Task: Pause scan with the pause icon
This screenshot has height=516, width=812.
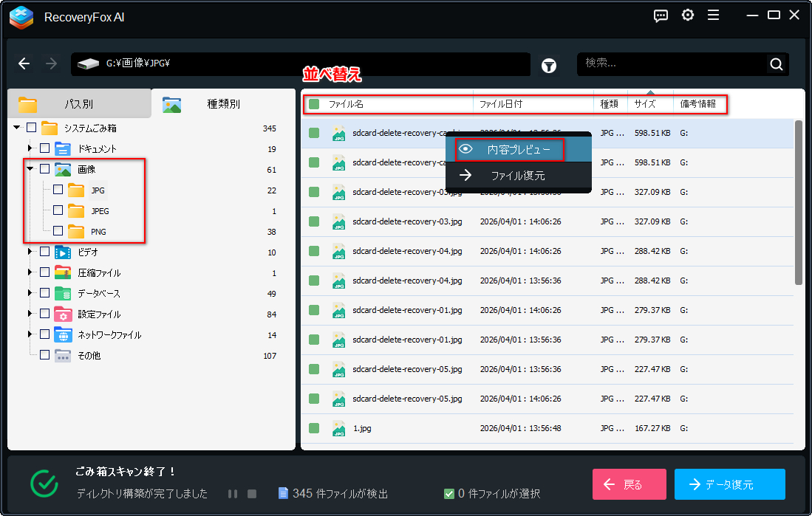Action: pyautogui.click(x=233, y=494)
